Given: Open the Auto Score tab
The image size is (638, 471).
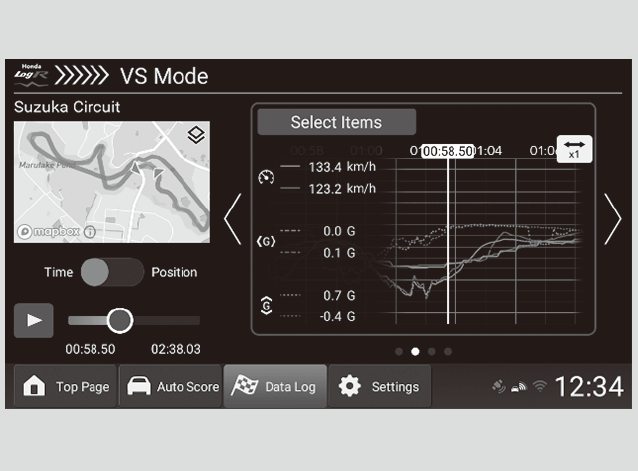Looking at the screenshot, I should click(171, 386).
